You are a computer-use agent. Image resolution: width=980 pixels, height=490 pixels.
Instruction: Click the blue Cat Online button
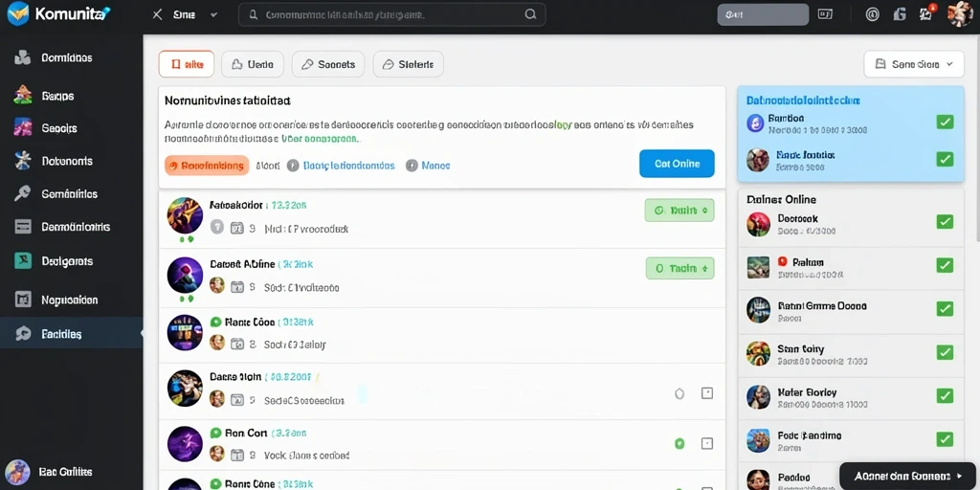tap(677, 164)
